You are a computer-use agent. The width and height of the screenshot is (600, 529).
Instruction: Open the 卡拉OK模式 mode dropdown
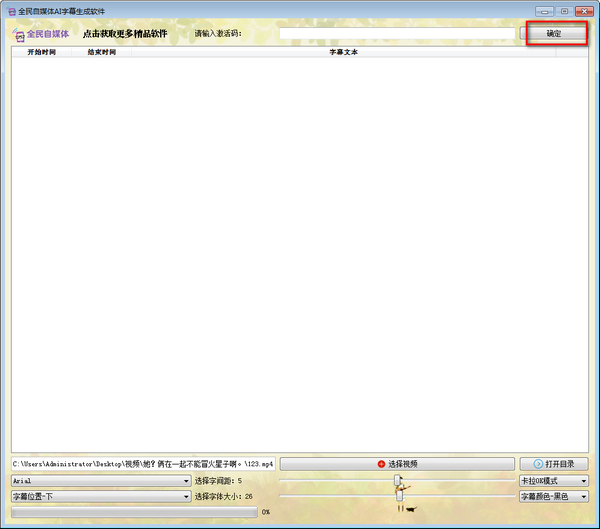553,481
